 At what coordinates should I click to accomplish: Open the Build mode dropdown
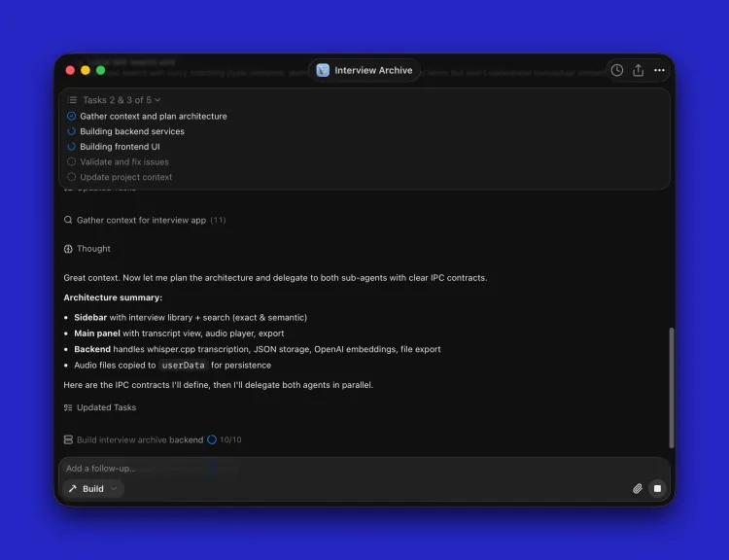(x=93, y=488)
